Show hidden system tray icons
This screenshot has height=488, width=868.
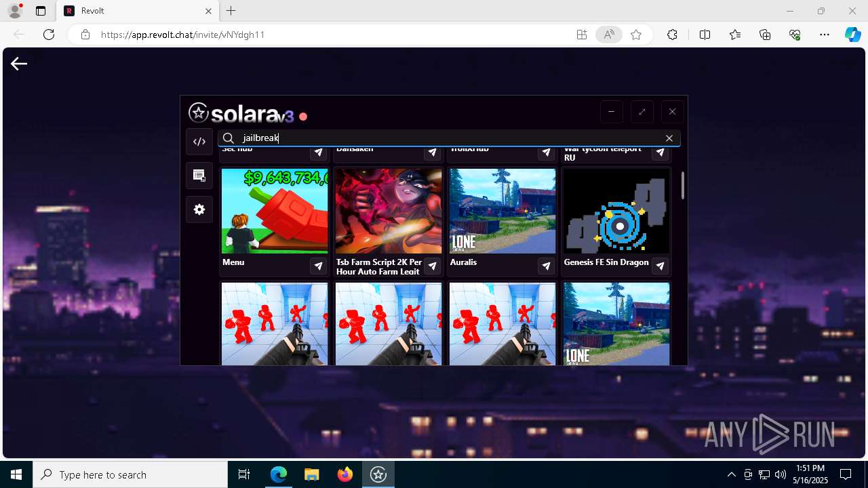(x=731, y=474)
